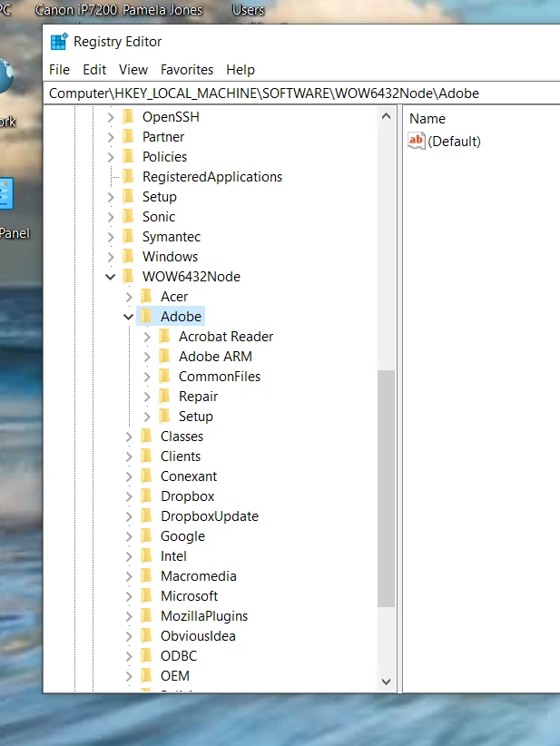
Task: Select the Windows key label
Action: (170, 257)
